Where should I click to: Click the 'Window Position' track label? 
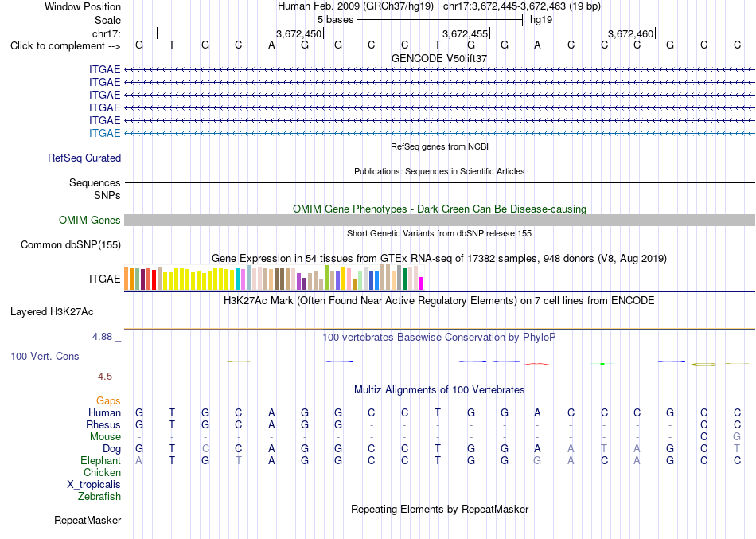pos(83,6)
